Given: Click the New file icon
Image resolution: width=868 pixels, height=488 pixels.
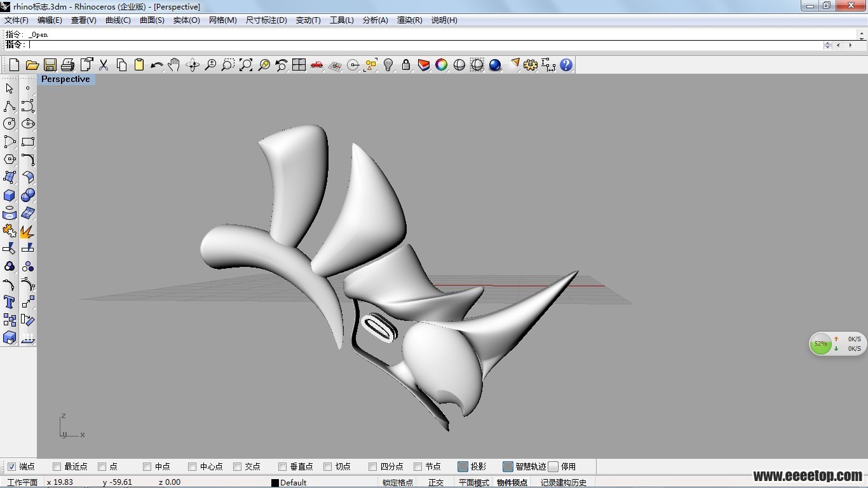Looking at the screenshot, I should pos(14,65).
